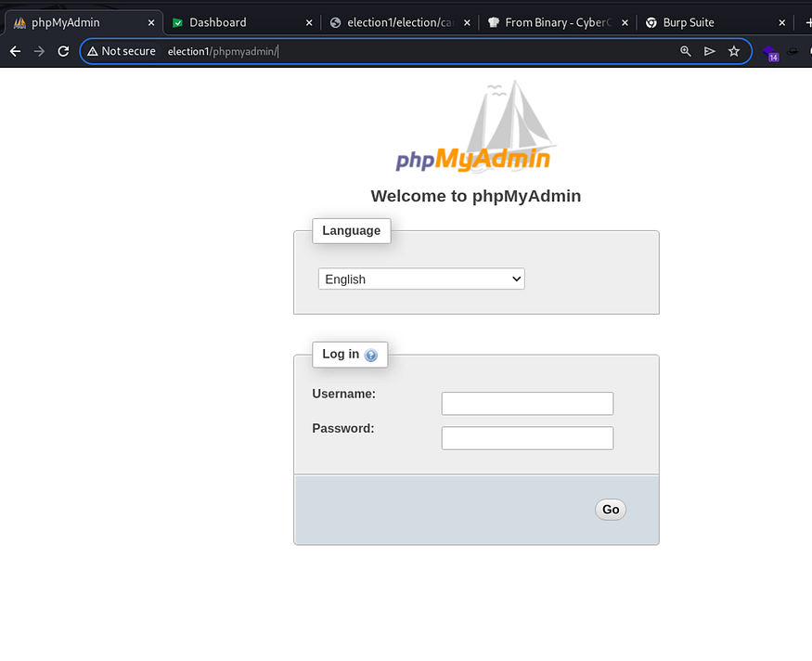The height and width of the screenshot is (661, 812).
Task: Open a new tab with the plus button
Action: point(808,23)
